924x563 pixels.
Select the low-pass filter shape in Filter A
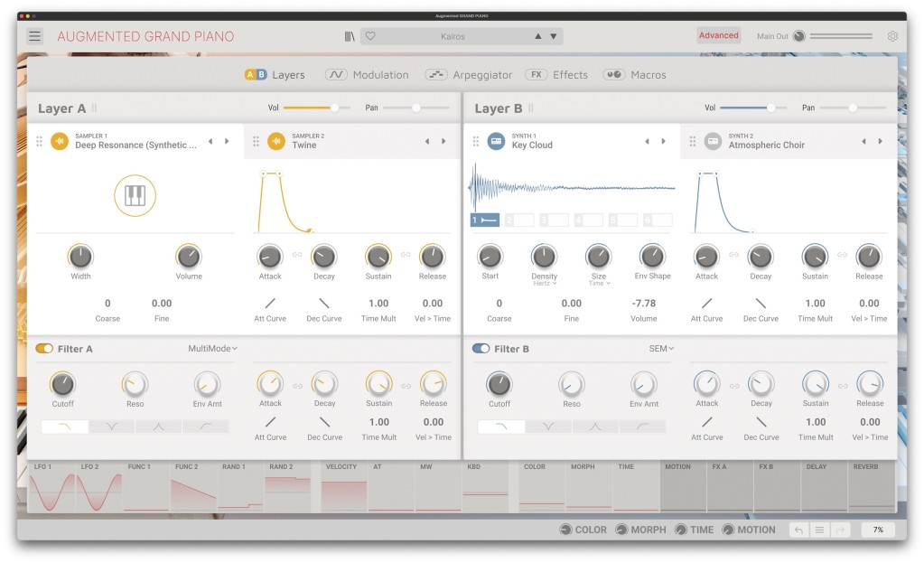click(x=65, y=427)
